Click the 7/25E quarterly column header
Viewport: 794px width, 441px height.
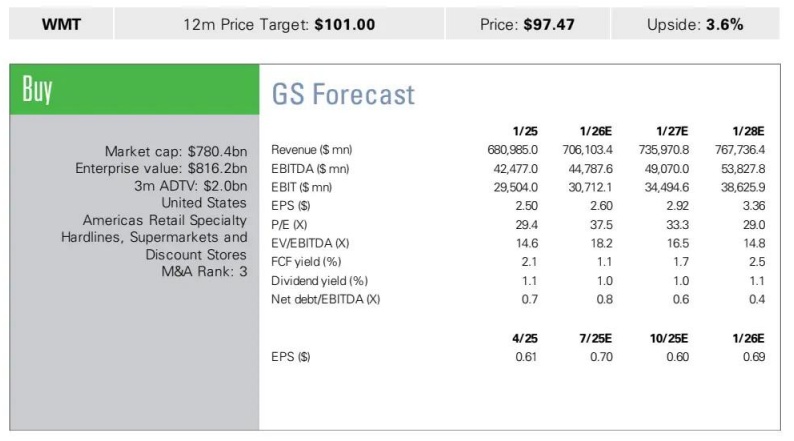coord(596,337)
